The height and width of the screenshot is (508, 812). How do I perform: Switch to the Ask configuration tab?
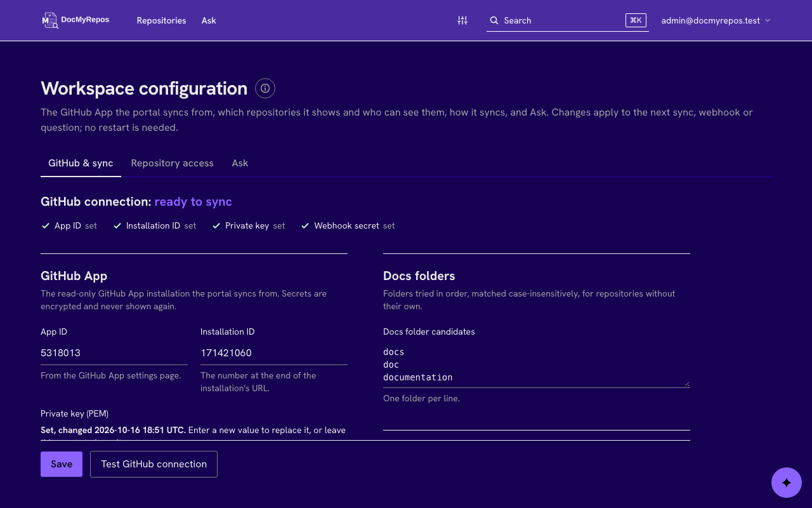[x=240, y=163]
